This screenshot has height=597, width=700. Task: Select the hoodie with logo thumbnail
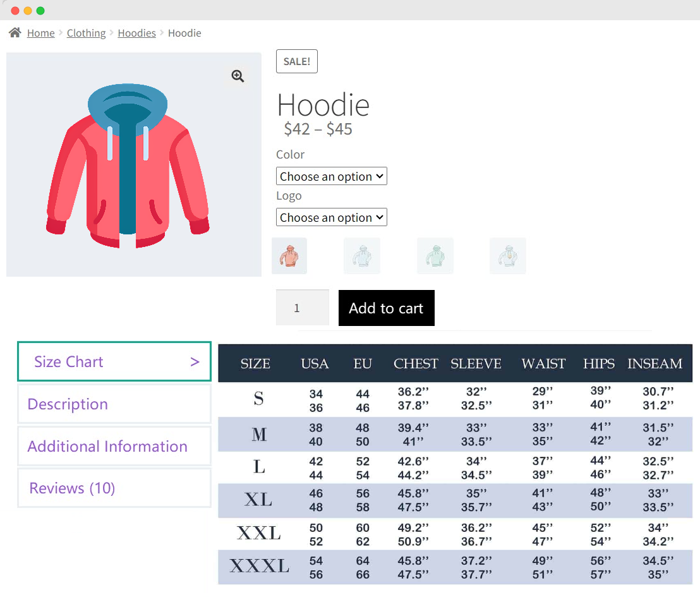point(507,255)
